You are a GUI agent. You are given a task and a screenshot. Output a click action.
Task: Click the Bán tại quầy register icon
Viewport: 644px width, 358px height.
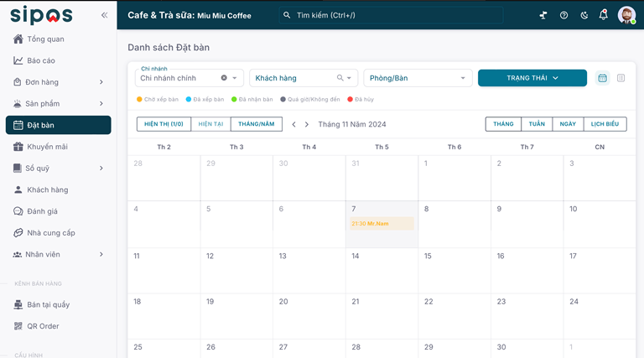tap(18, 304)
